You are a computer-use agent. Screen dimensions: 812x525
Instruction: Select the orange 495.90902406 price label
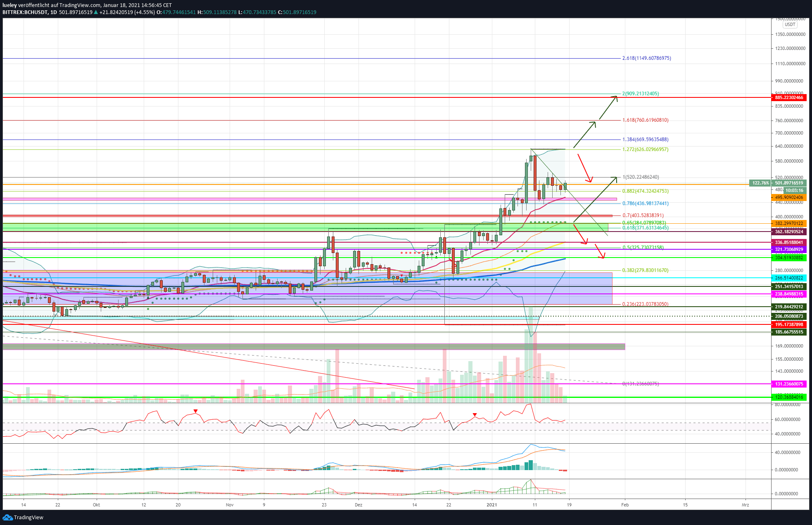789,198
